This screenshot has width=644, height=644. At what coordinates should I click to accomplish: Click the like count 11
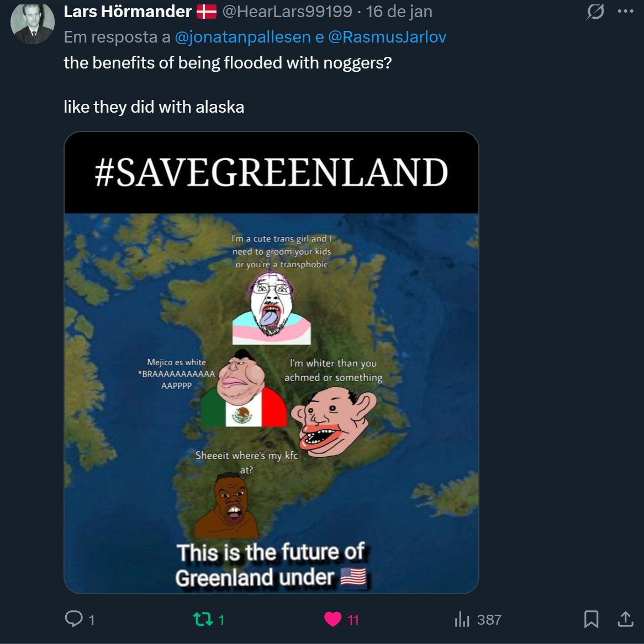tap(353, 620)
